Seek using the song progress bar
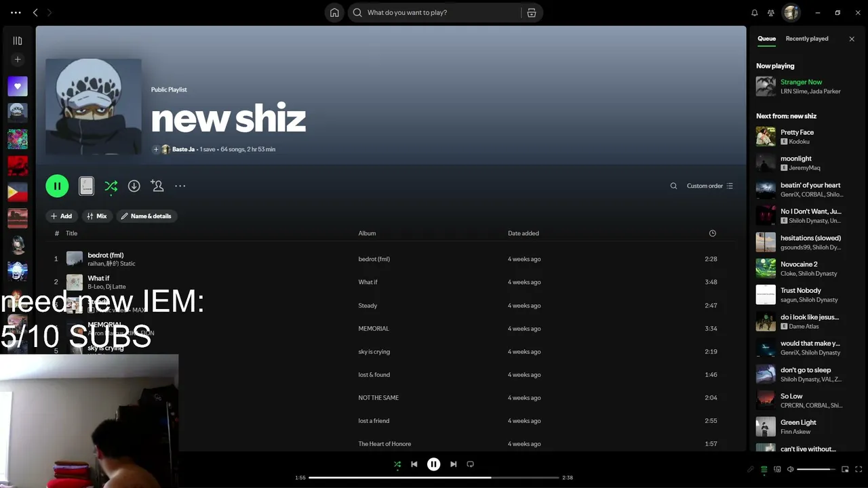 434,477
